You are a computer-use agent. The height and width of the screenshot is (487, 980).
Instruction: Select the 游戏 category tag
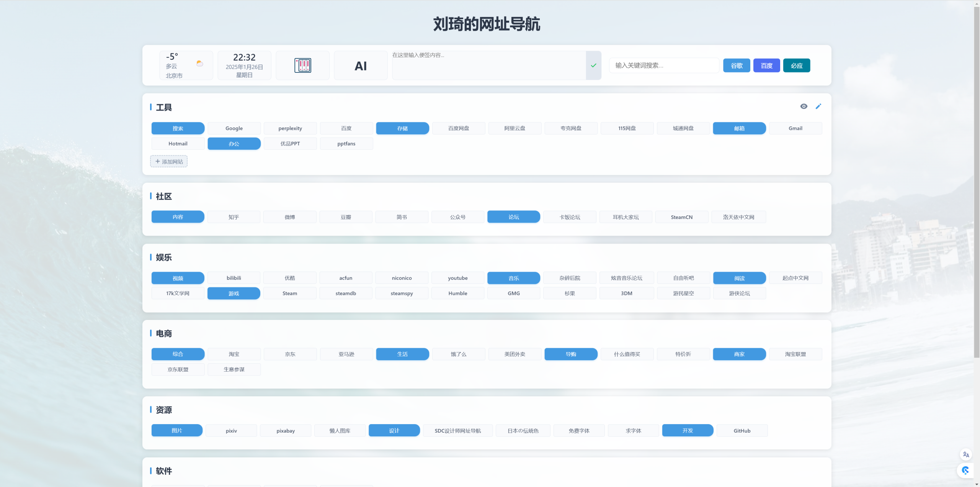[234, 294]
